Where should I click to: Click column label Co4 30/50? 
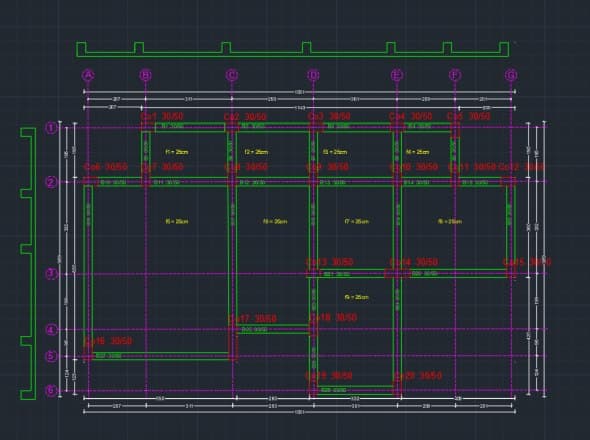click(411, 116)
